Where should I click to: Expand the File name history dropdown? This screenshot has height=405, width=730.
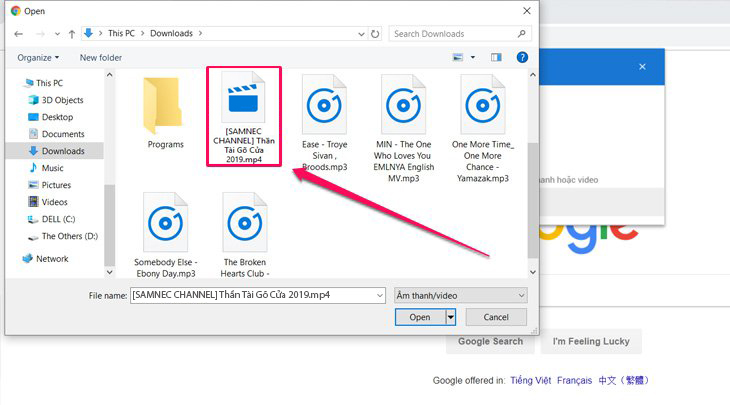(379, 295)
